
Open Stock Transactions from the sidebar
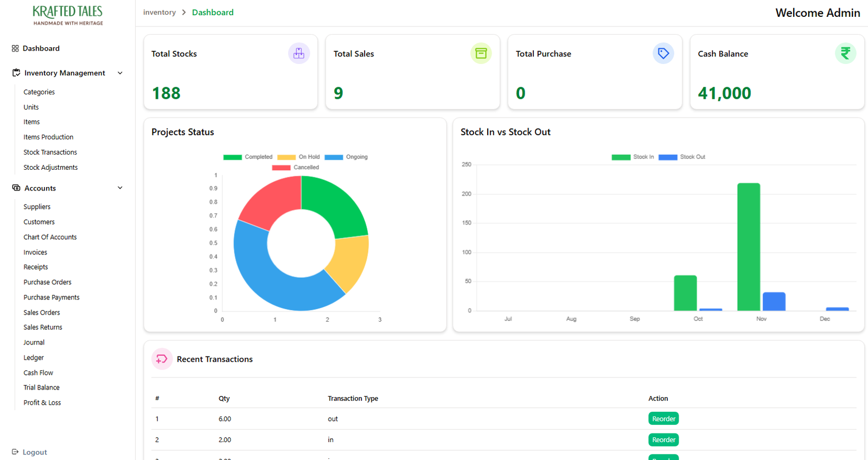coord(50,152)
